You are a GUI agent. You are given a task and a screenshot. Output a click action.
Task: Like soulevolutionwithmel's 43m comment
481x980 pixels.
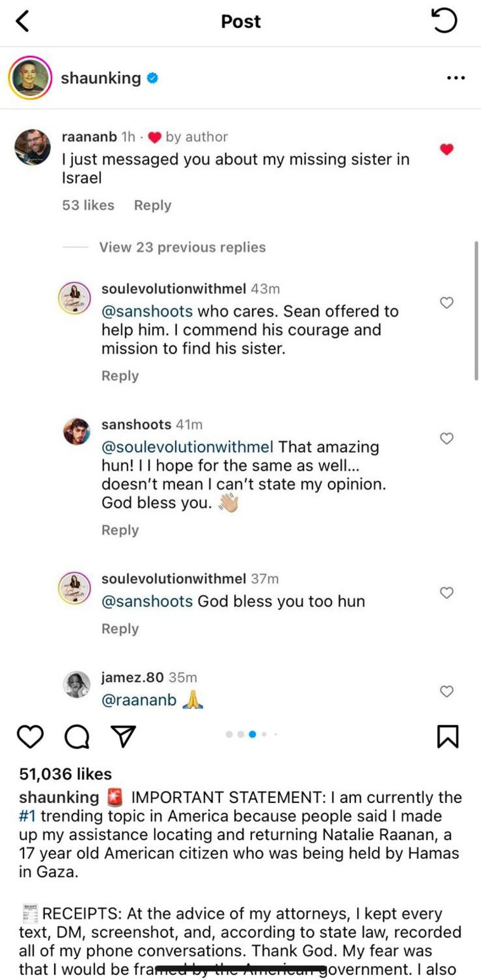(x=447, y=303)
